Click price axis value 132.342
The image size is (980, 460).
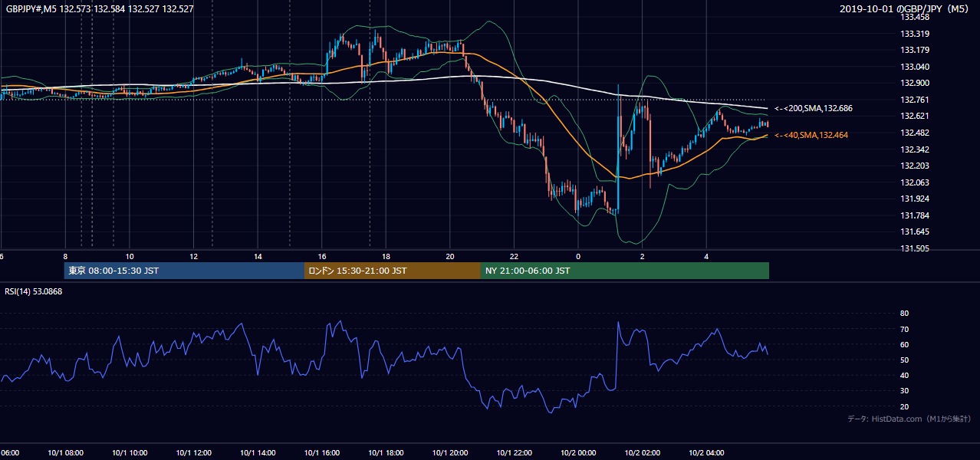(x=915, y=149)
